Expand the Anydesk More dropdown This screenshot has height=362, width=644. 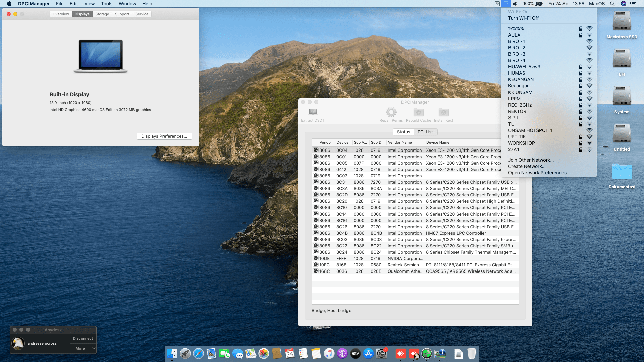coord(83,348)
